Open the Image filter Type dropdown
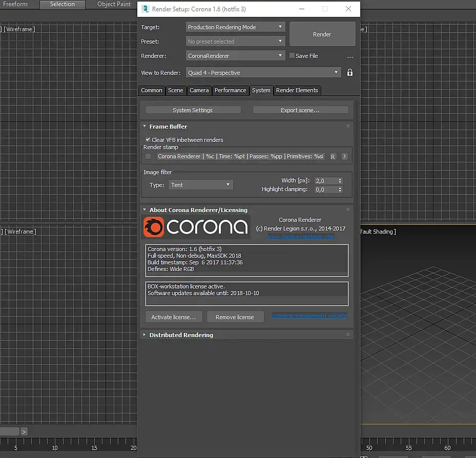 pyautogui.click(x=201, y=185)
